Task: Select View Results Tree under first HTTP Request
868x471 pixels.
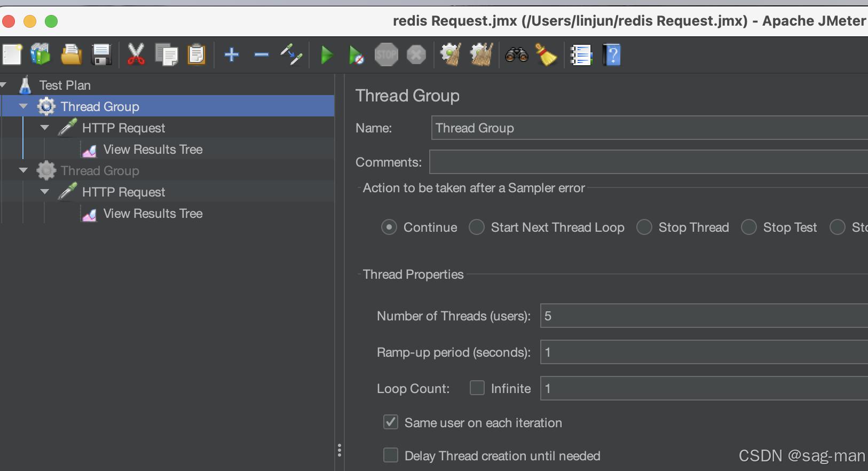Action: [153, 149]
